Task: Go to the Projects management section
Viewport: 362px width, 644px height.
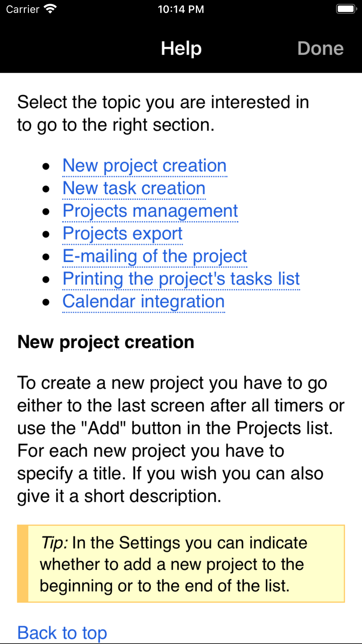Action: pos(150,211)
